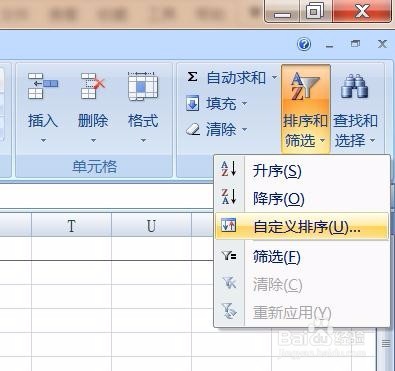Image resolution: width=395 pixels, height=371 pixels.
Task: Click the descending Z-A sort icon
Action: [x=229, y=196]
